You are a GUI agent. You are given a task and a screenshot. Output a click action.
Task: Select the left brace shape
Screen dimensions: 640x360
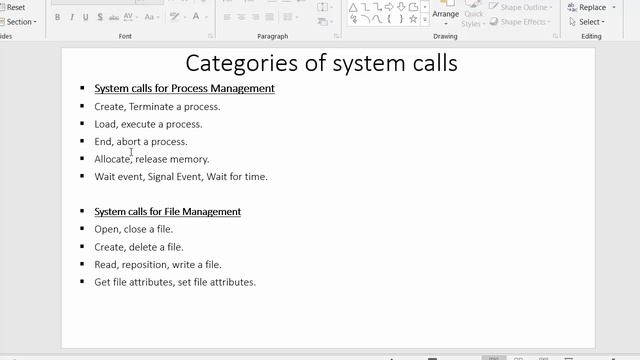[389, 19]
